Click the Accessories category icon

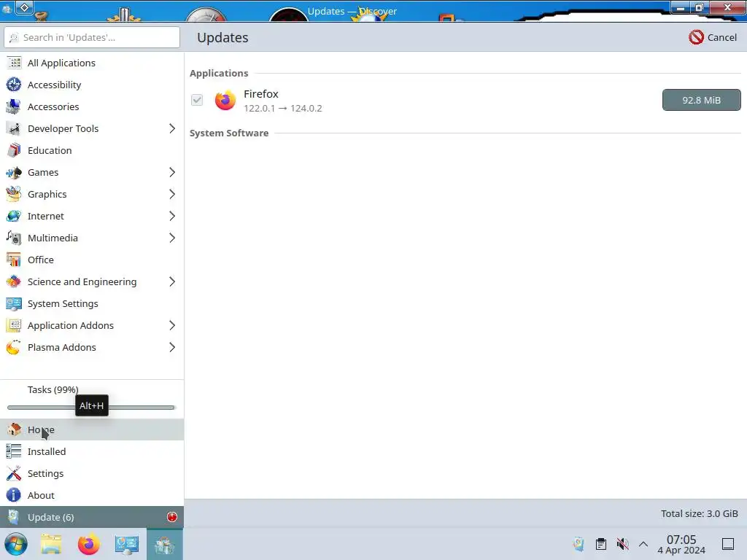point(14,106)
